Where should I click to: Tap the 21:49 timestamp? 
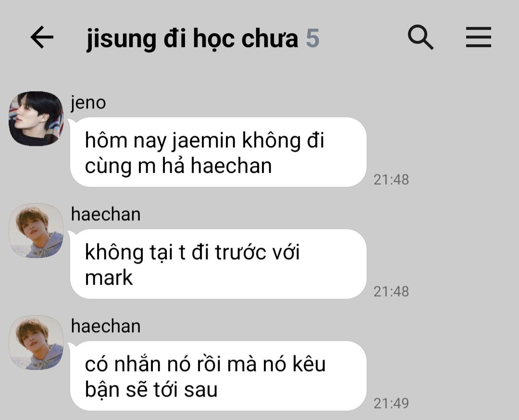(391, 403)
